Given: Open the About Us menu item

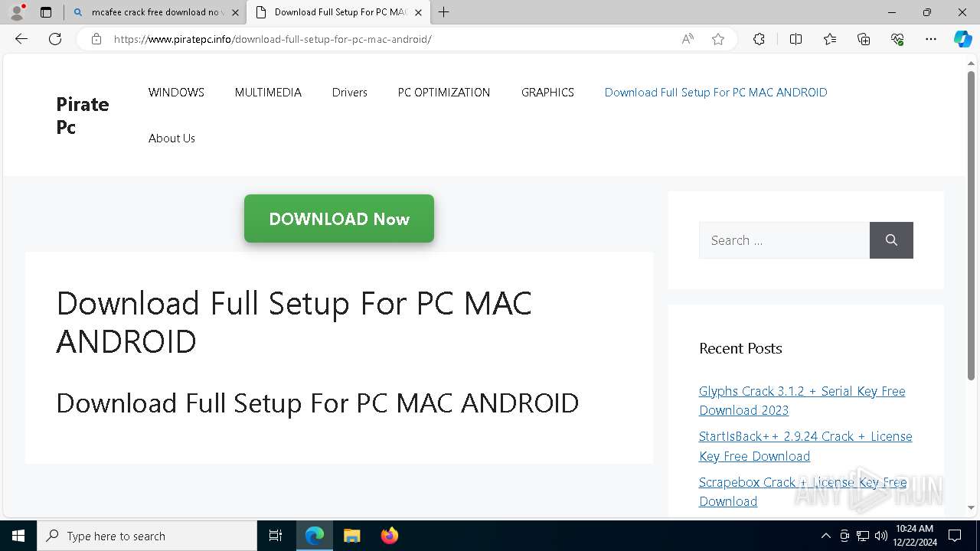Looking at the screenshot, I should click(171, 138).
